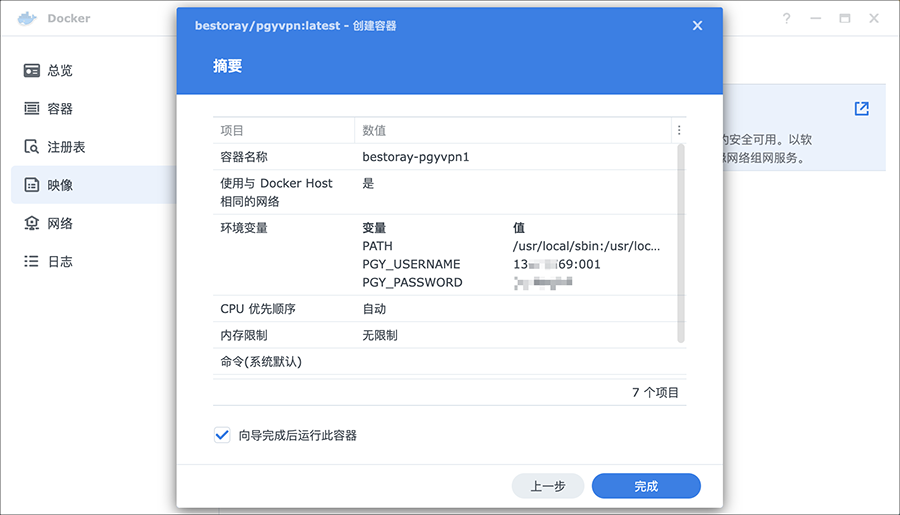900x515 pixels.
Task: Select the PGY_USERNAME value ending 69:001
Action: pos(557,264)
